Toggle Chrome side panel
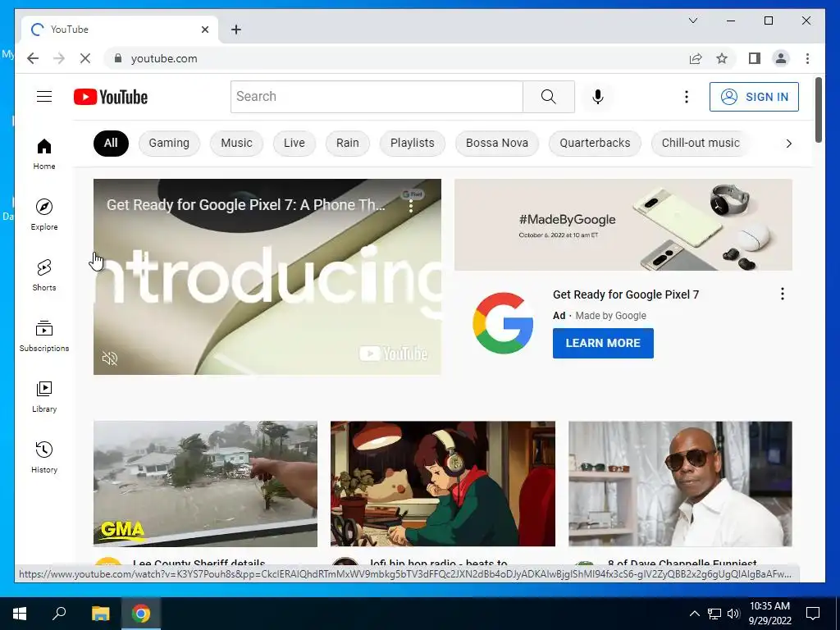Image resolution: width=840 pixels, height=630 pixels. (755, 58)
